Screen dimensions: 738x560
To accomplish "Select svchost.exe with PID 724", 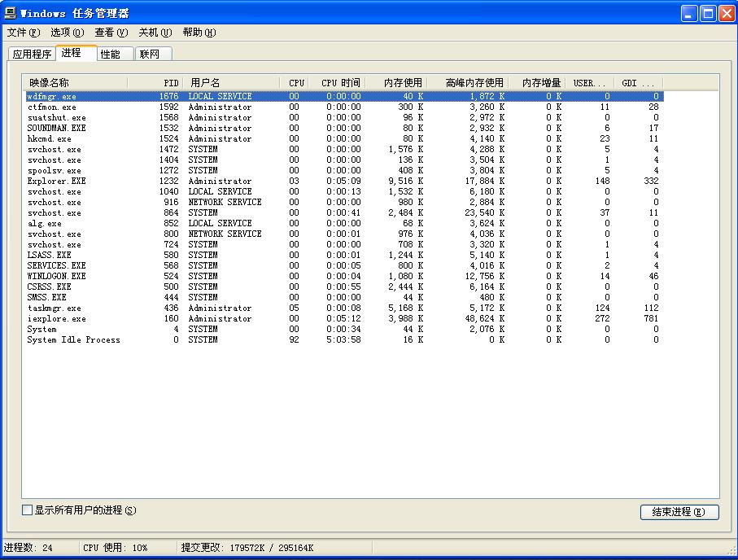I will (344, 244).
